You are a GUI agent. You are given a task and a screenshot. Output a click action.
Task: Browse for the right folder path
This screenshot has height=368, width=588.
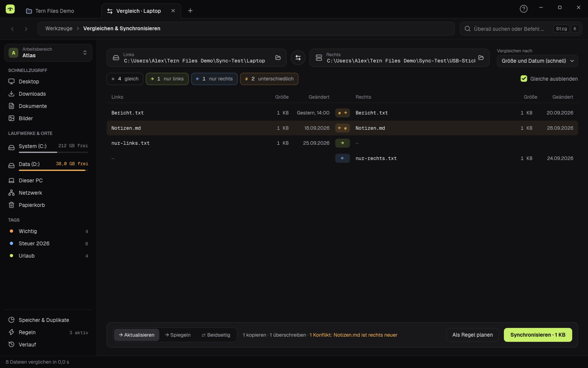pos(481,58)
